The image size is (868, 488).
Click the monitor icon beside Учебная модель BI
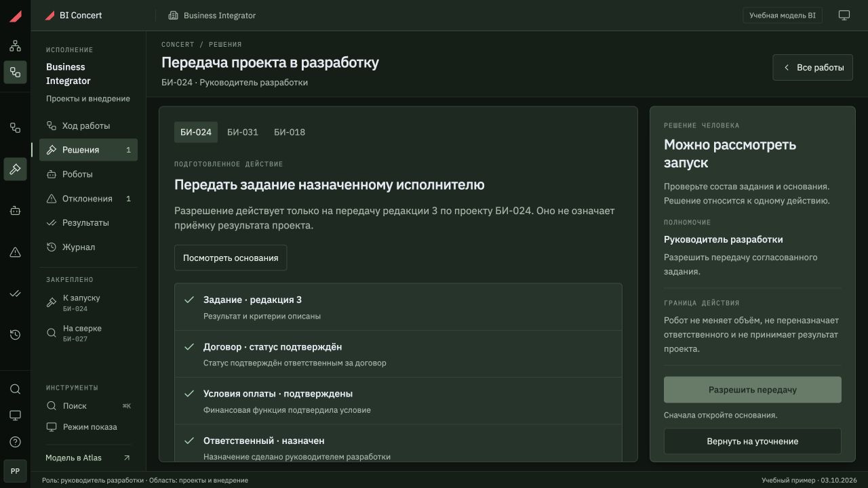(844, 15)
